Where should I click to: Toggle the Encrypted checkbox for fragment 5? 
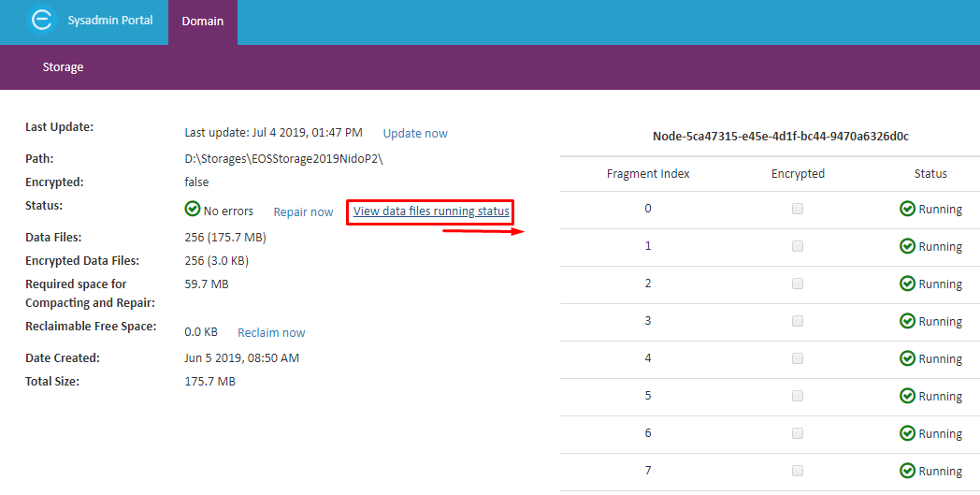[x=798, y=396]
